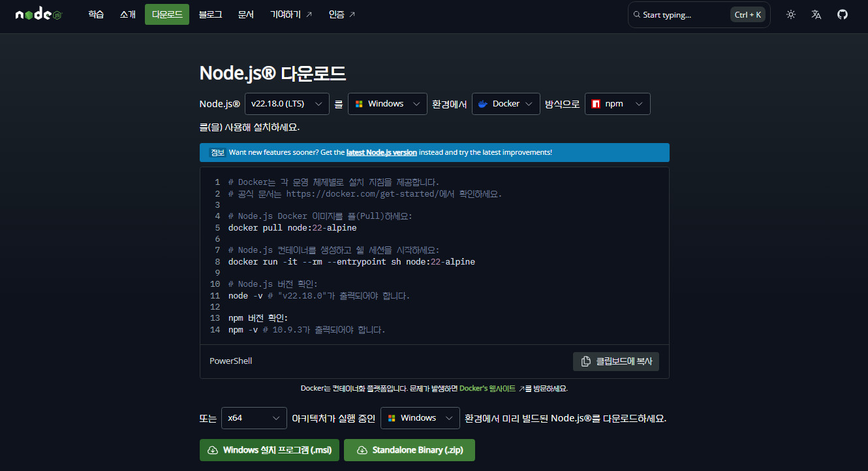Click the external arrow icon beside 기여하기
Screen dimensions: 868x471
pyautogui.click(x=309, y=14)
